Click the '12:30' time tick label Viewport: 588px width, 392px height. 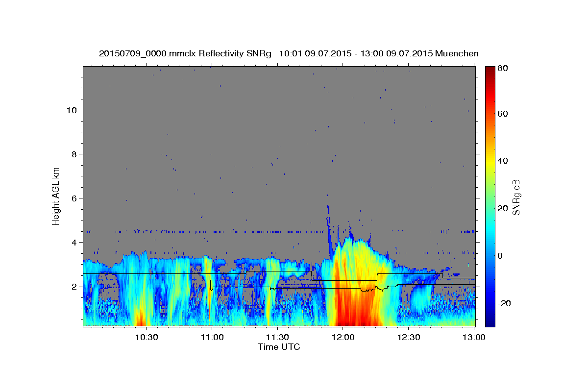click(x=409, y=337)
